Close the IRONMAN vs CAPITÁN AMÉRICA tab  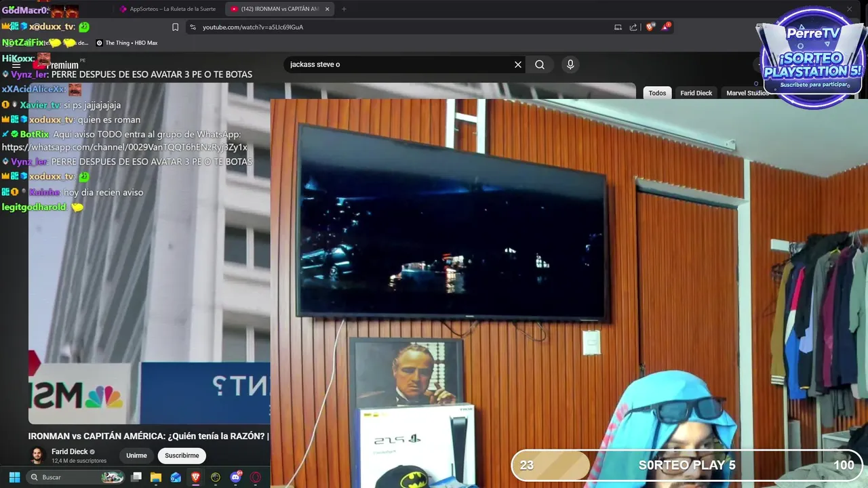(x=327, y=9)
